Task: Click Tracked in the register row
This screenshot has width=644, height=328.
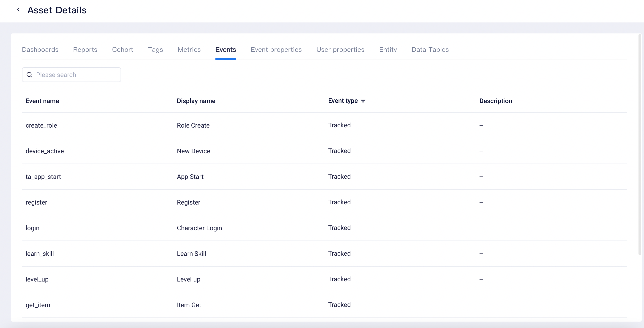Action: pyautogui.click(x=339, y=202)
